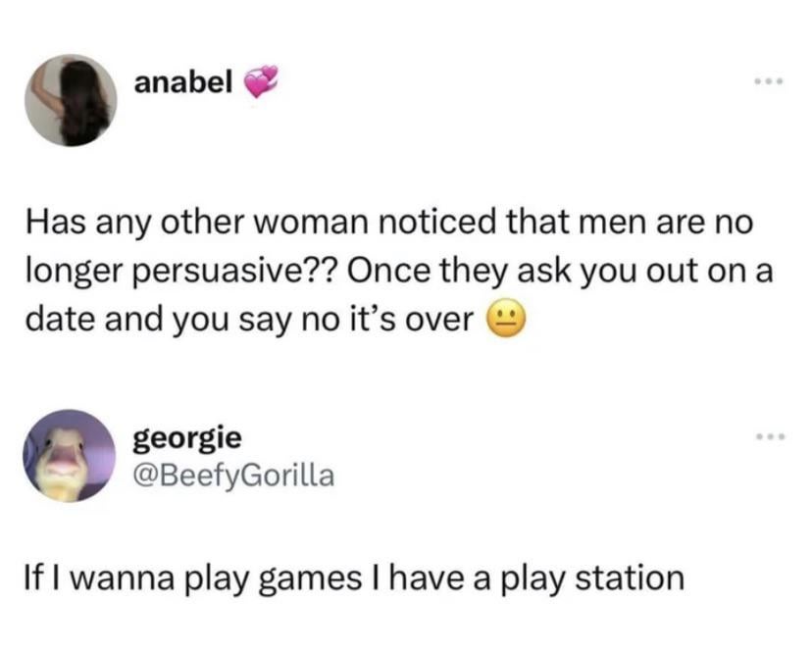
Task: Click the two hearts emoji beside anabel
Action: (x=261, y=81)
